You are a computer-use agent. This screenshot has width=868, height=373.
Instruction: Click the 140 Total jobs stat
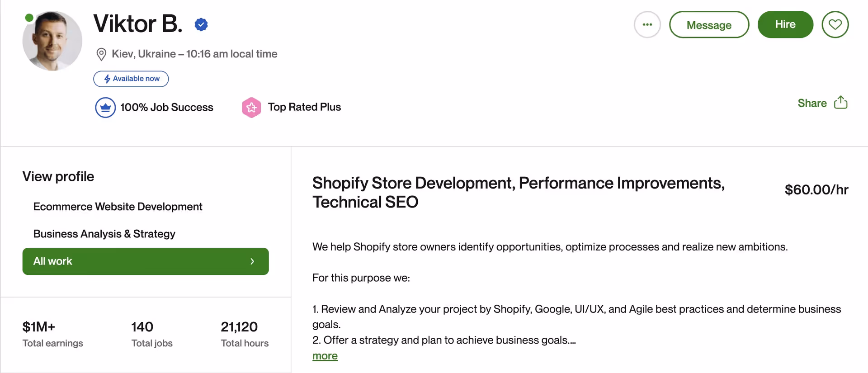pos(152,334)
